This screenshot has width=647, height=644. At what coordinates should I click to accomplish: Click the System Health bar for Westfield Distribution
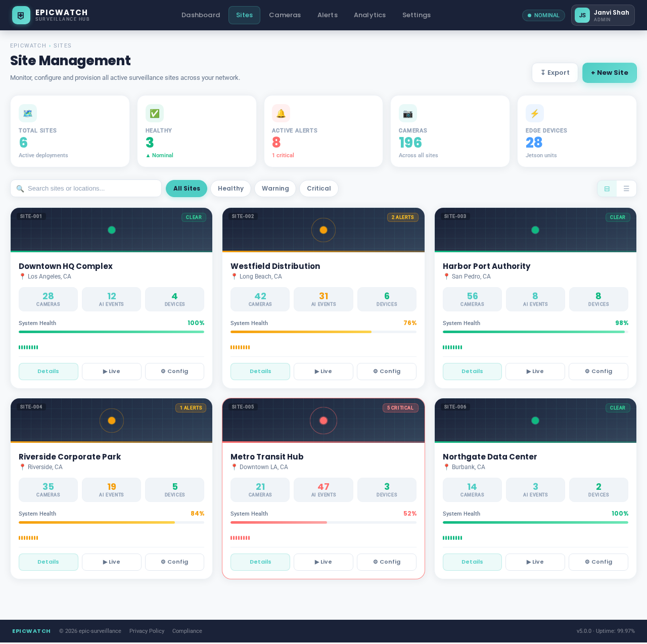pyautogui.click(x=323, y=332)
